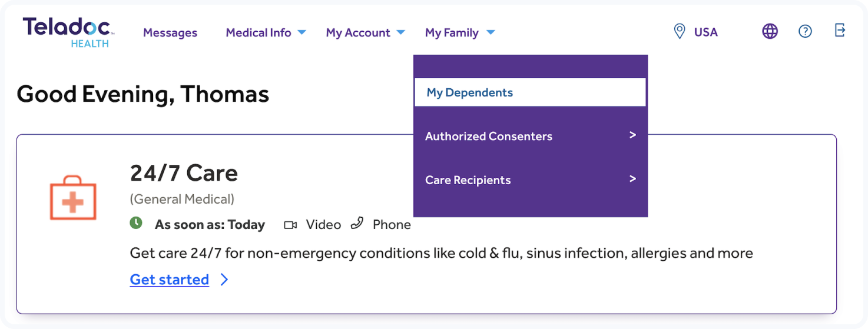Click the USA location label

tap(705, 32)
